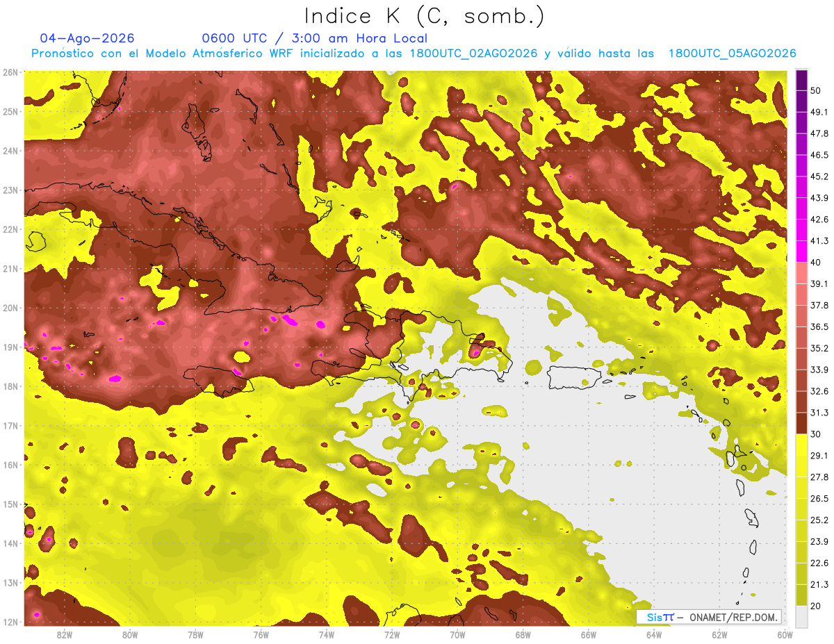This screenshot has height=644, width=834.
Task: Click the '26N' latitude label
Action: click(10, 72)
